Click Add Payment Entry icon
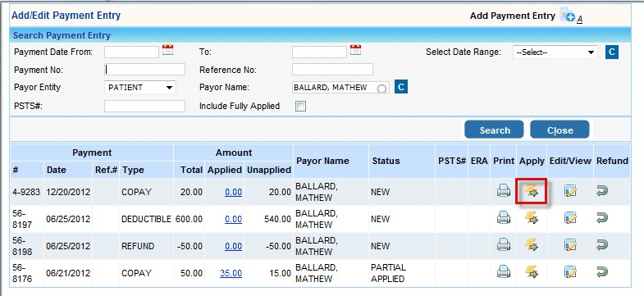Viewport: 644px width, 296px height. (x=567, y=15)
